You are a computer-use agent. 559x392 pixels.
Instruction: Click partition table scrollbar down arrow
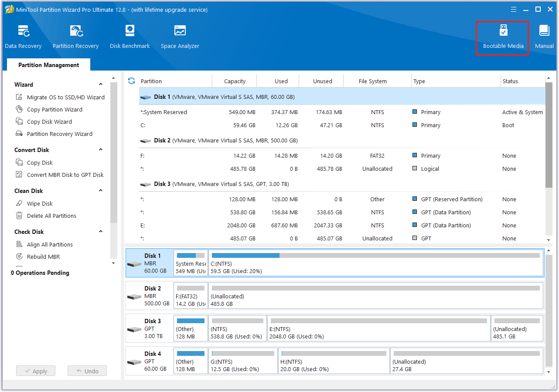pos(549,240)
